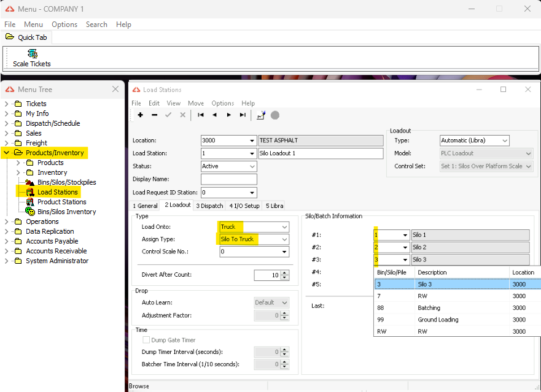Image resolution: width=541 pixels, height=392 pixels.
Task: Select the Silo 3 row in the dropdown list
Action: [457, 284]
